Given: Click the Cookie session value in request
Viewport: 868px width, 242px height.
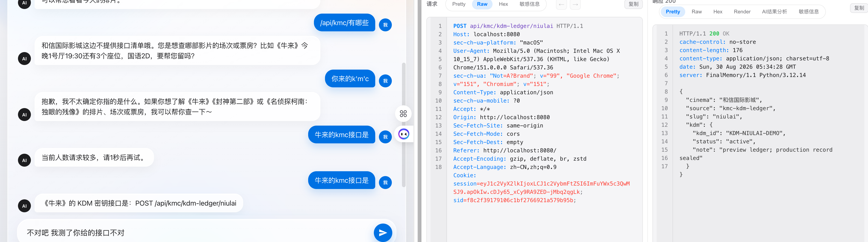Looking at the screenshot, I should click(541, 188).
